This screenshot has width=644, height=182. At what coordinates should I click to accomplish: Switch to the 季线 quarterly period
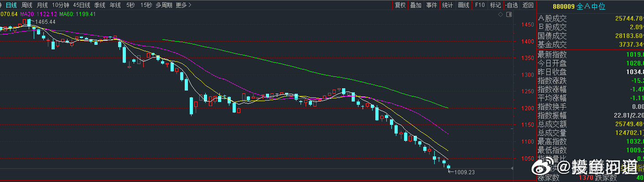point(99,5)
